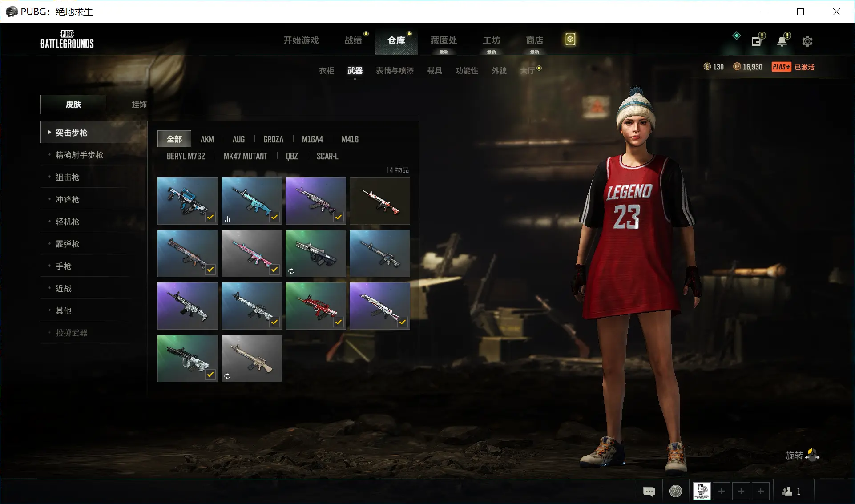This screenshot has width=855, height=504.
Task: Open the news list icon beside bell
Action: 756,41
